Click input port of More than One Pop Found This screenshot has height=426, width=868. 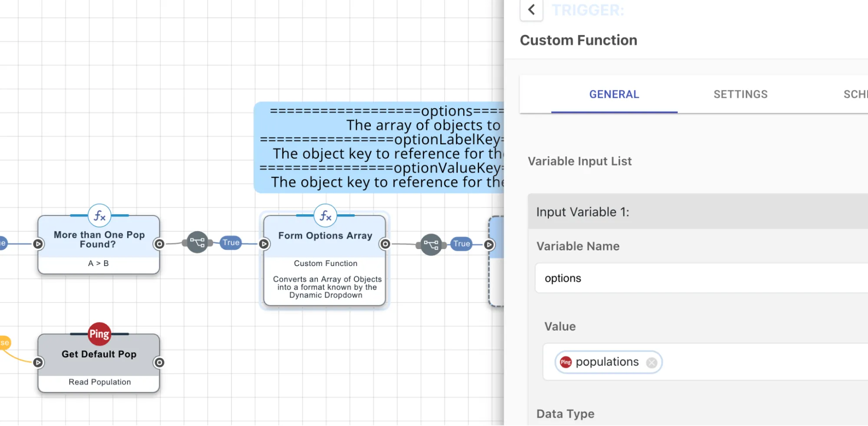pos(38,244)
